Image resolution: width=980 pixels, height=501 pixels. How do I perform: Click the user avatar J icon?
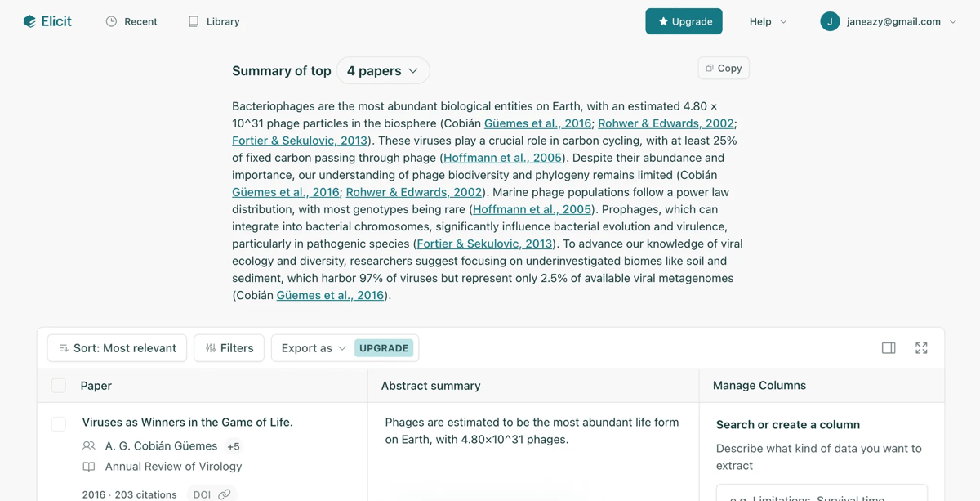tap(830, 21)
